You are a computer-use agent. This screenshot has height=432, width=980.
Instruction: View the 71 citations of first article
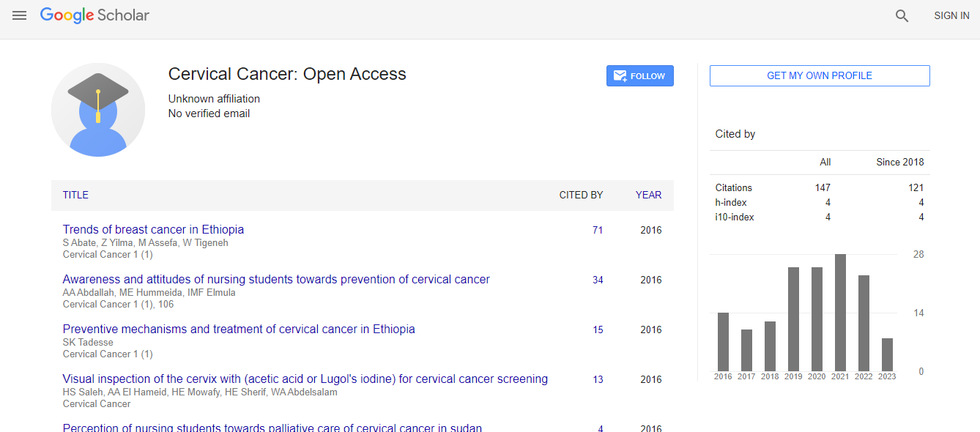(598, 230)
